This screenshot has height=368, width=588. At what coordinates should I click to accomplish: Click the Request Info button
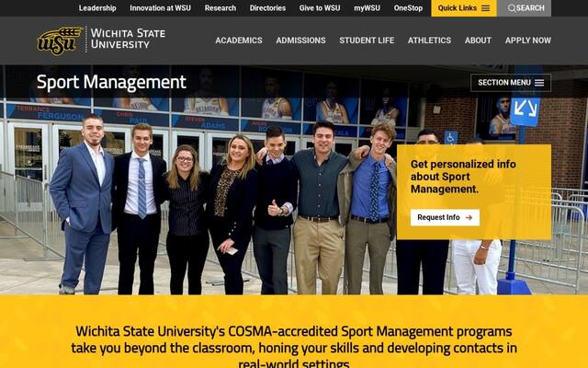(445, 217)
